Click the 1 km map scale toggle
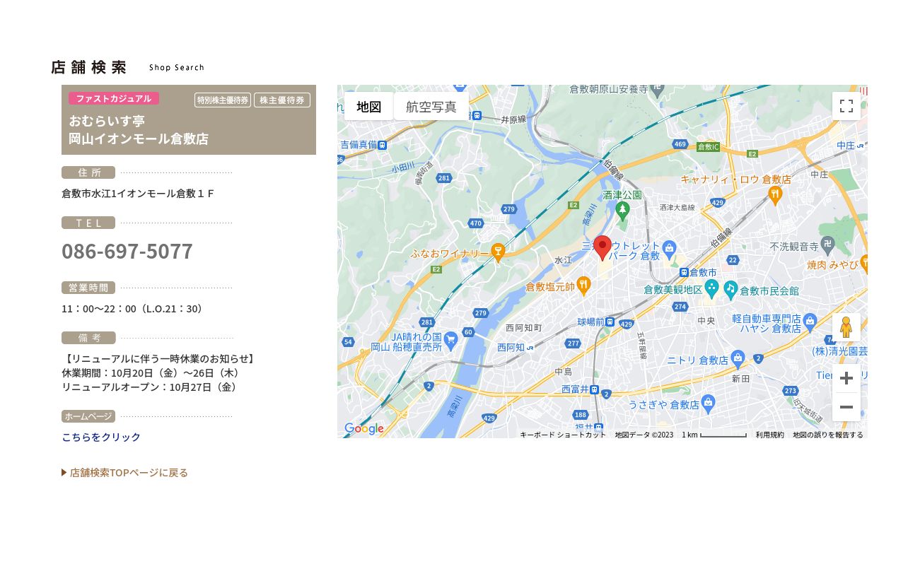This screenshot has width=908, height=588. (x=714, y=435)
